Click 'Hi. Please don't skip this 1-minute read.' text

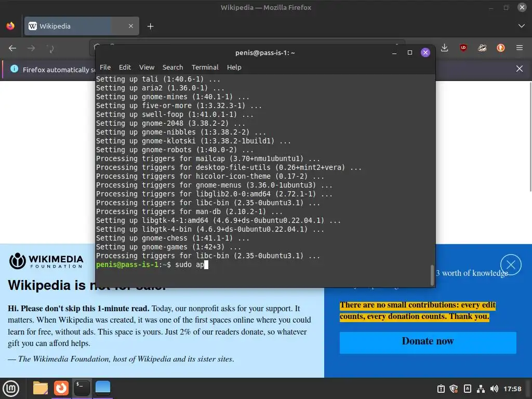click(x=78, y=309)
